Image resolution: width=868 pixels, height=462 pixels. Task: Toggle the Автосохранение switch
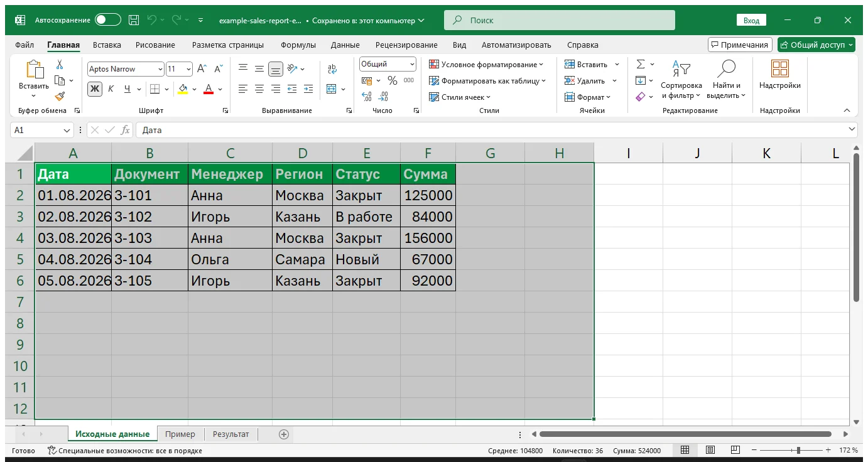[x=108, y=20]
